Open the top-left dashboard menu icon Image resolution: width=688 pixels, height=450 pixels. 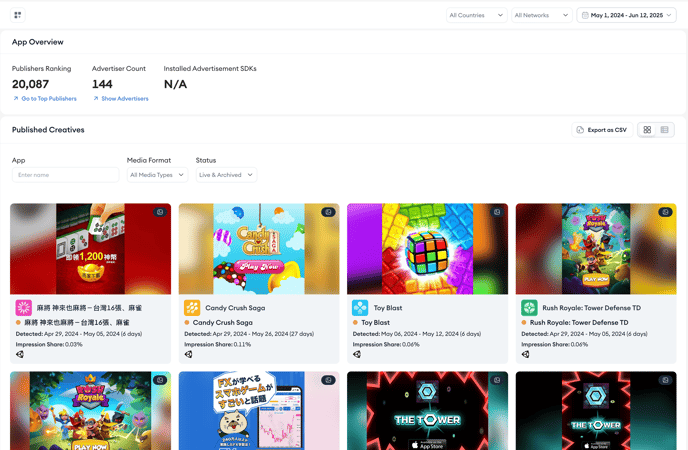[18, 15]
